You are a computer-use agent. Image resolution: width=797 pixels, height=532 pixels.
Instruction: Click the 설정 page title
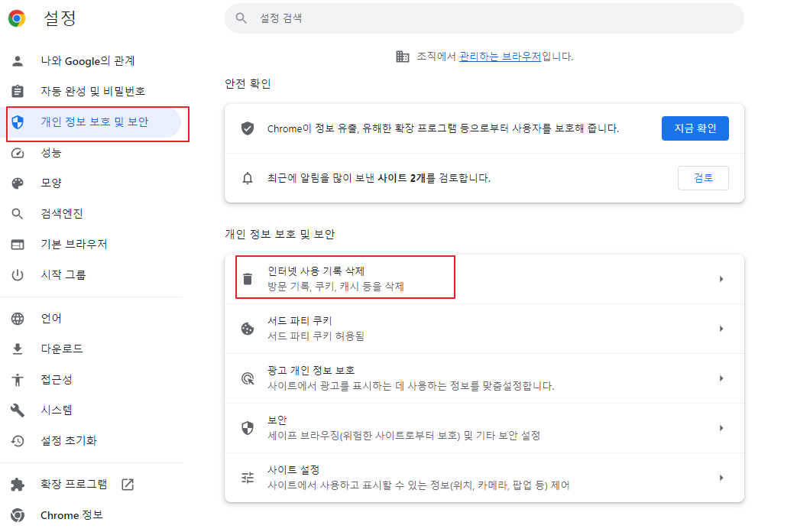[60, 18]
